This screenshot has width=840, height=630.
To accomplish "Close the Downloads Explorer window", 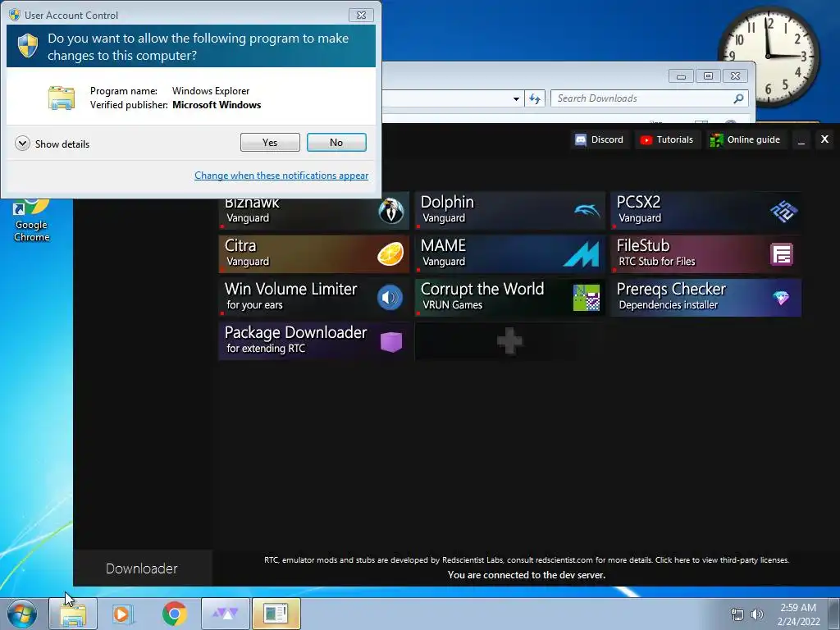I will pyautogui.click(x=736, y=76).
